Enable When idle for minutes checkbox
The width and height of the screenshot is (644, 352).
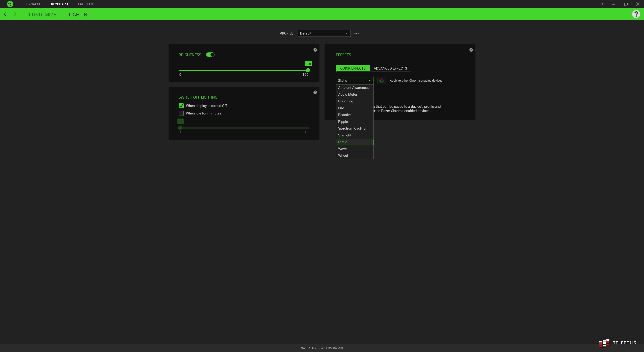pos(181,113)
